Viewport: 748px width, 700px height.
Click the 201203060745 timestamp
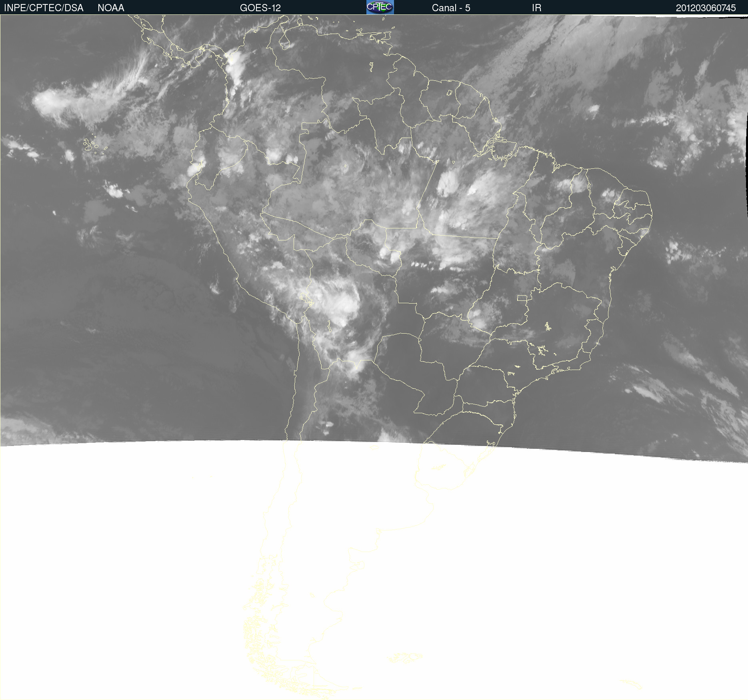pyautogui.click(x=706, y=8)
